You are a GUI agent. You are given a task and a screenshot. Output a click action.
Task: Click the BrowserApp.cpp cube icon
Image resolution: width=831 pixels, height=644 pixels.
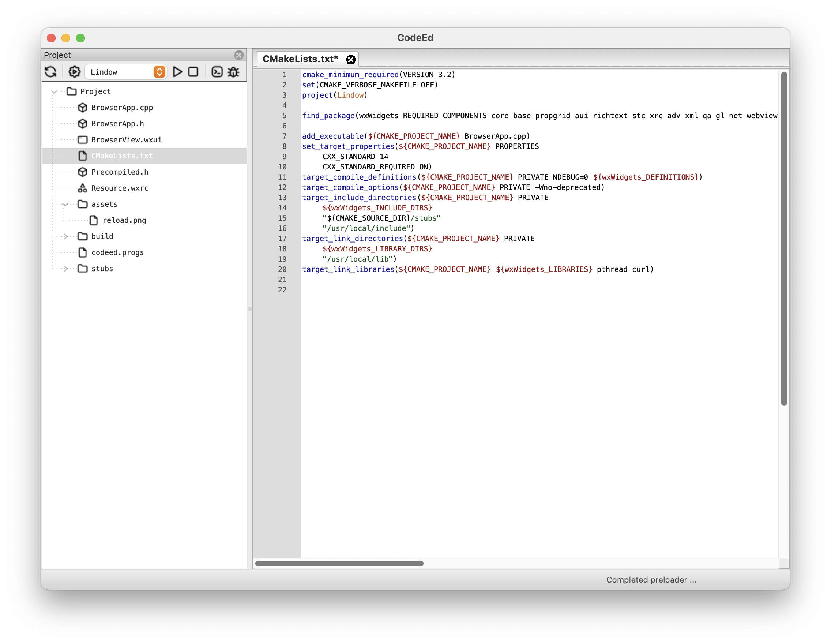83,108
